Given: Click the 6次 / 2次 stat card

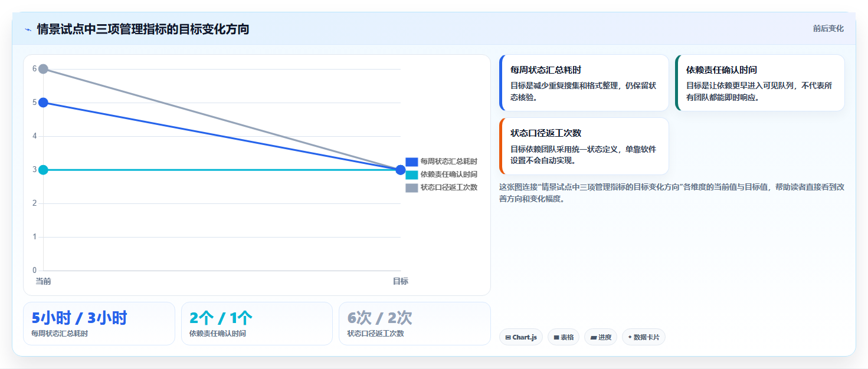Looking at the screenshot, I should [415, 324].
